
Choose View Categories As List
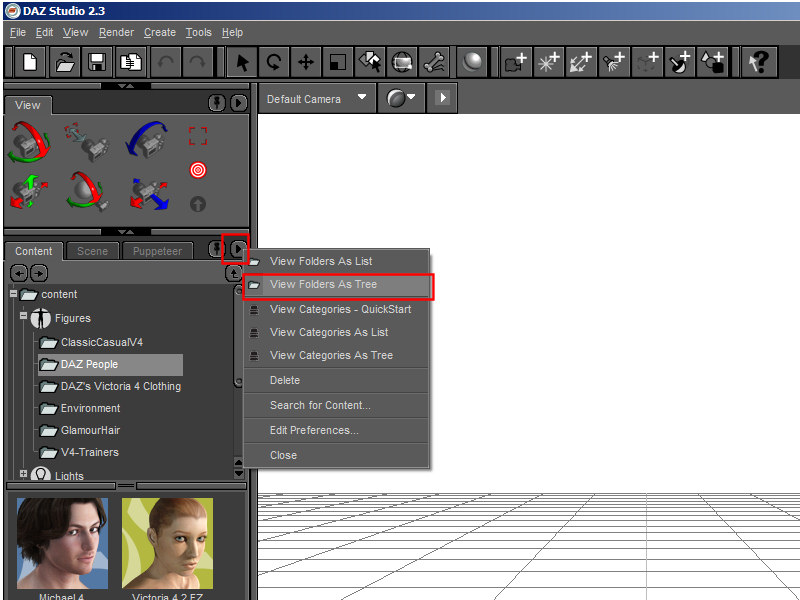click(x=337, y=332)
